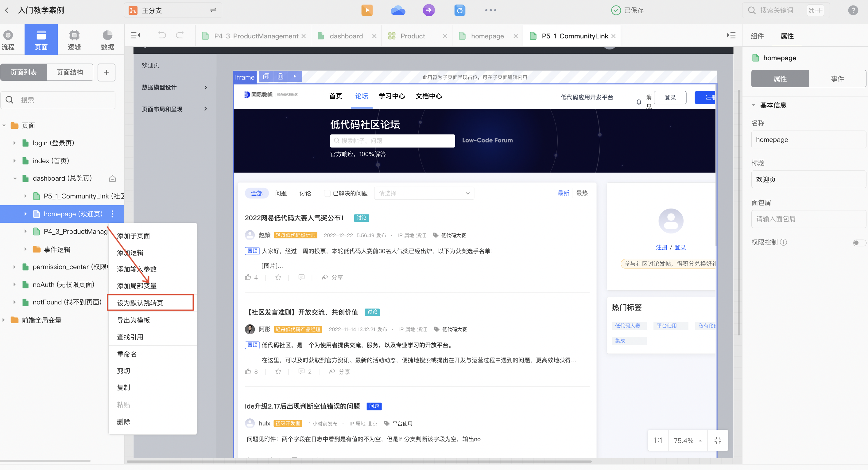
Task: Click the redo arrow icon
Action: pyautogui.click(x=180, y=35)
